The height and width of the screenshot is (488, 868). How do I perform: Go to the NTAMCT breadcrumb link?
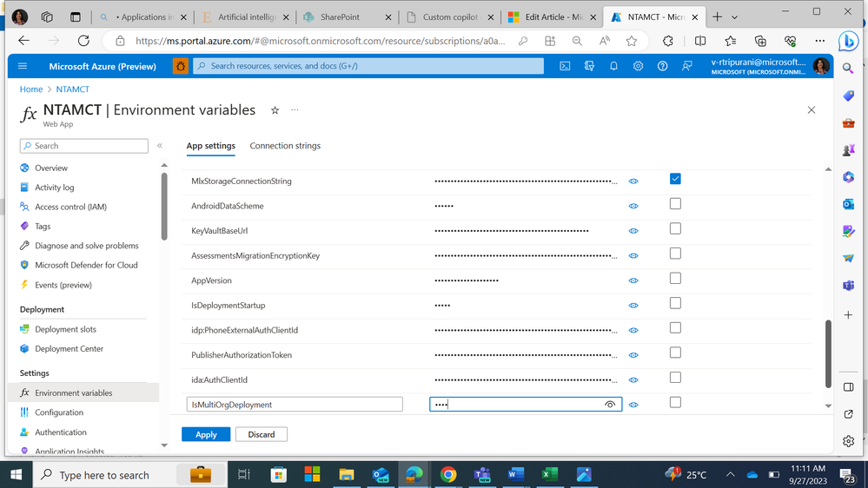pyautogui.click(x=72, y=89)
